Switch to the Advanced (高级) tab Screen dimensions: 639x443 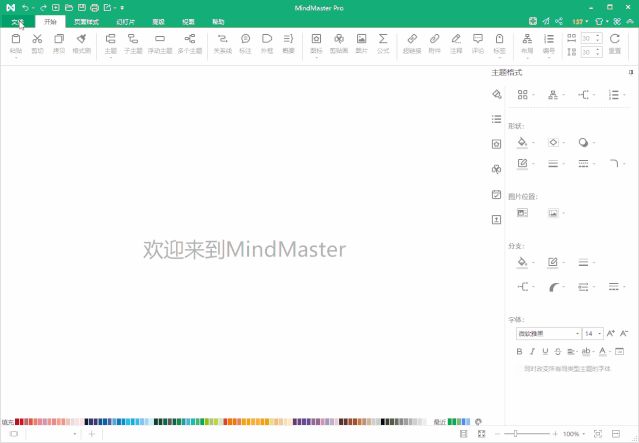(x=159, y=22)
